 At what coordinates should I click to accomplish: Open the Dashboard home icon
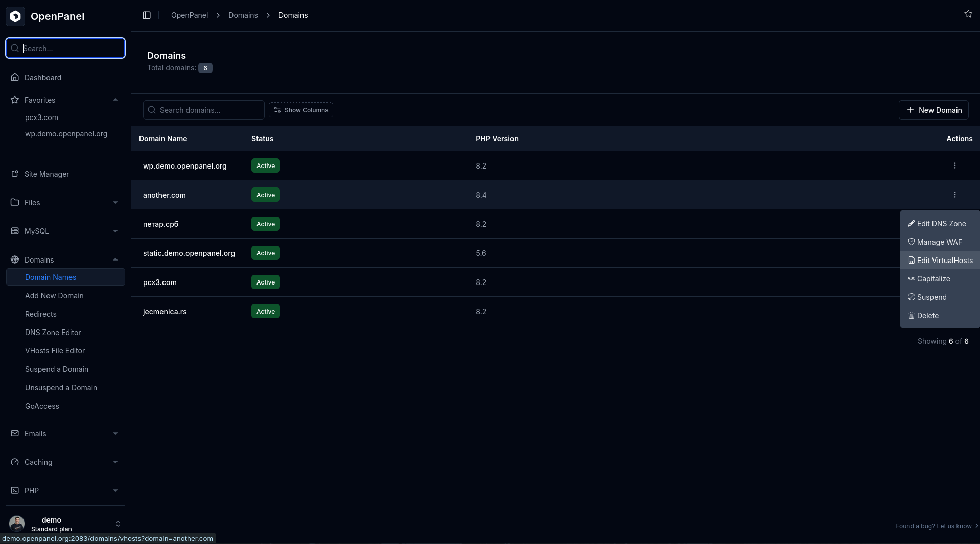pyautogui.click(x=15, y=77)
